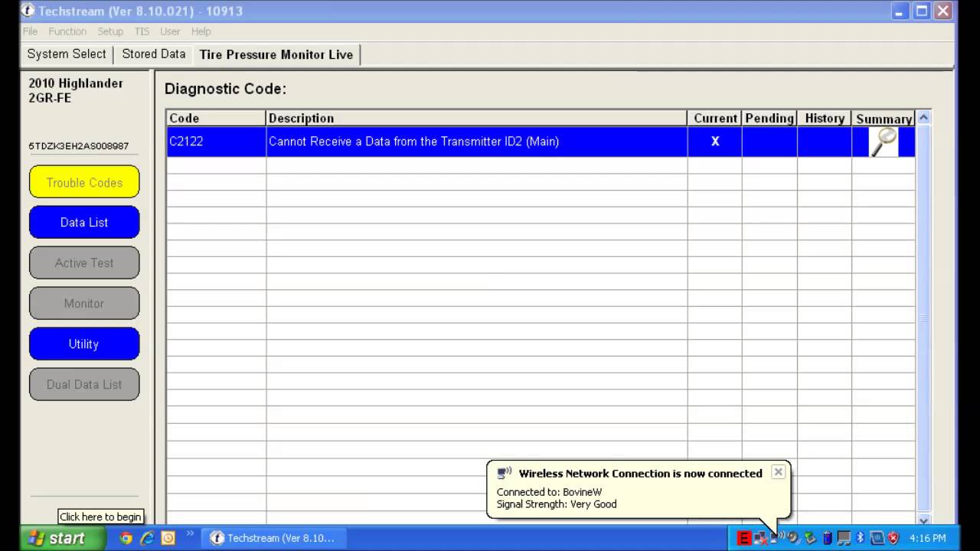
Task: Click the grey monitor display tray icon
Action: 844,538
